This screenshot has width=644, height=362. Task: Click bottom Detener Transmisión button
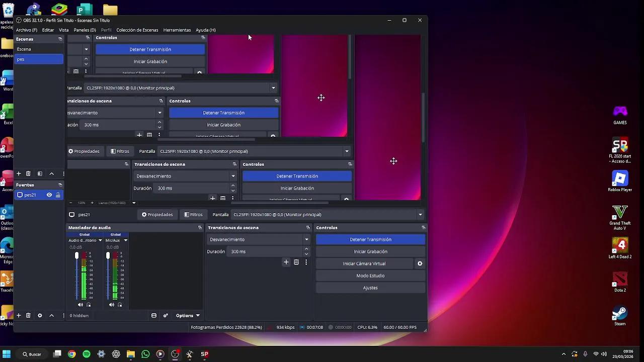370,239
